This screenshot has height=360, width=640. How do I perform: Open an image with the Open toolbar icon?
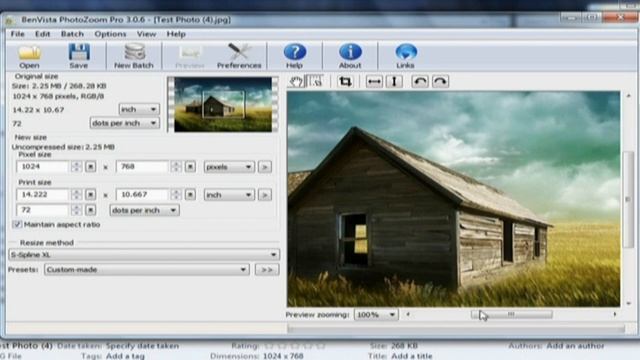(29, 56)
